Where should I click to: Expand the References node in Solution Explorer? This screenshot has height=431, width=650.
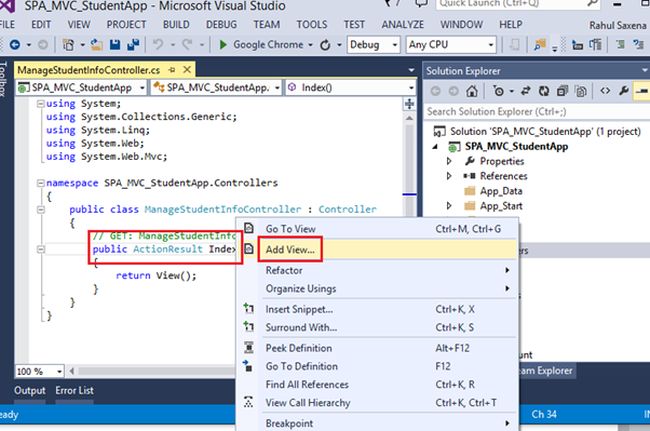pyautogui.click(x=449, y=176)
